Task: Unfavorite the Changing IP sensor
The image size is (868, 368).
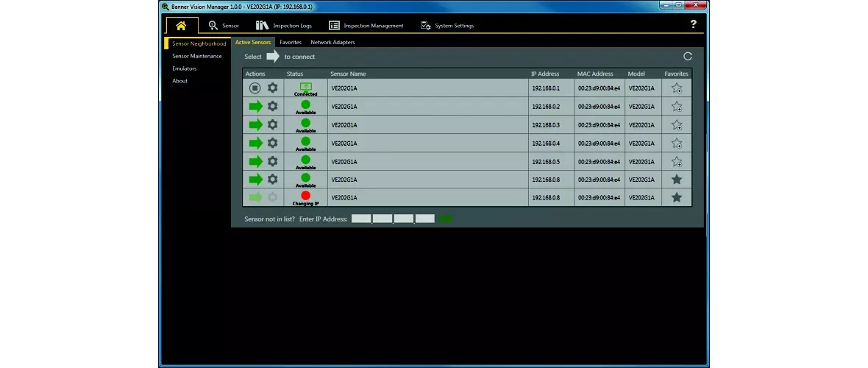Action: pos(677,197)
